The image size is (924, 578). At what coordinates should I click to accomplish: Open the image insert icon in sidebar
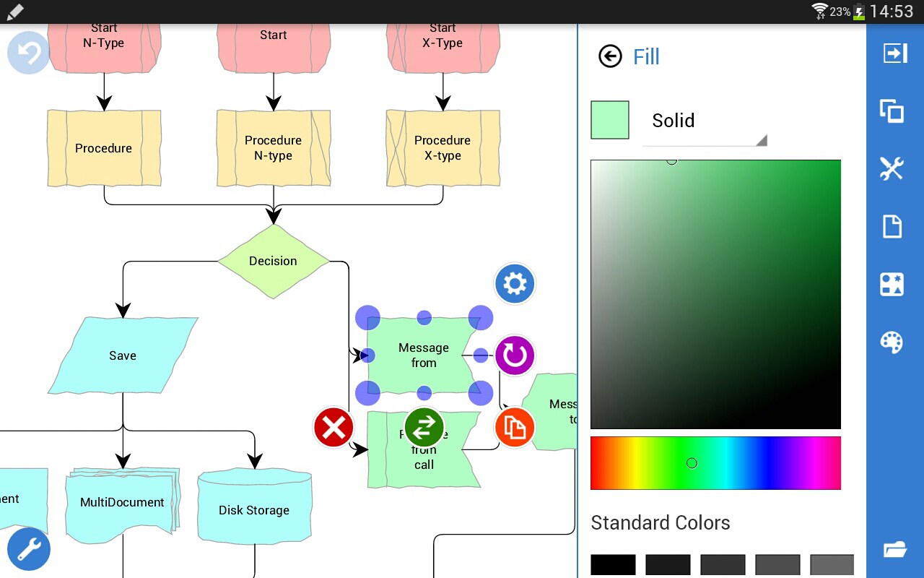click(x=892, y=284)
